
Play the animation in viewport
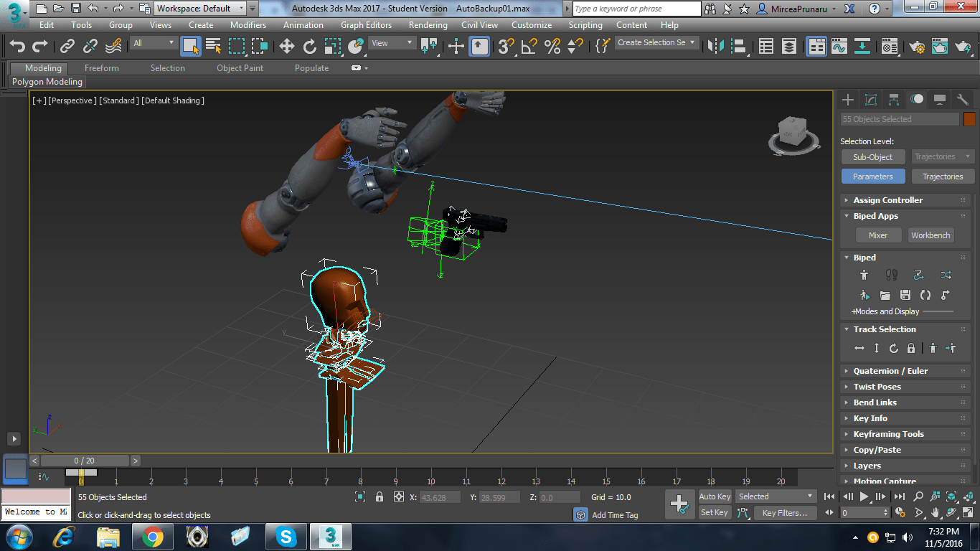[x=864, y=496]
